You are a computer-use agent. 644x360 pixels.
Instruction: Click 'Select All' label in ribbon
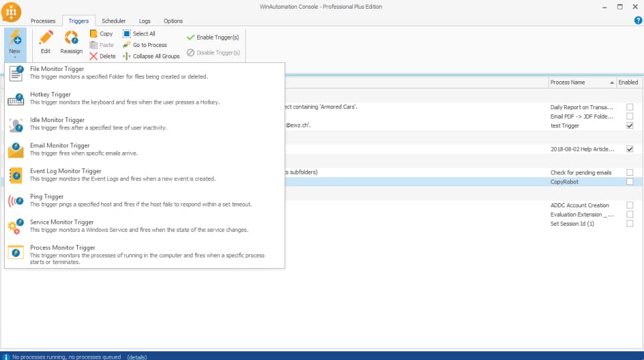click(144, 34)
